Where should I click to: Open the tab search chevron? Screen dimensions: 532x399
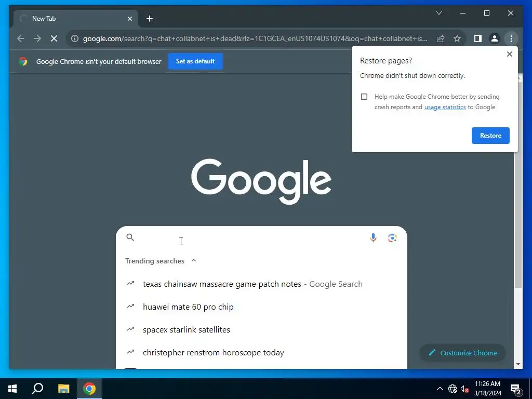438,13
